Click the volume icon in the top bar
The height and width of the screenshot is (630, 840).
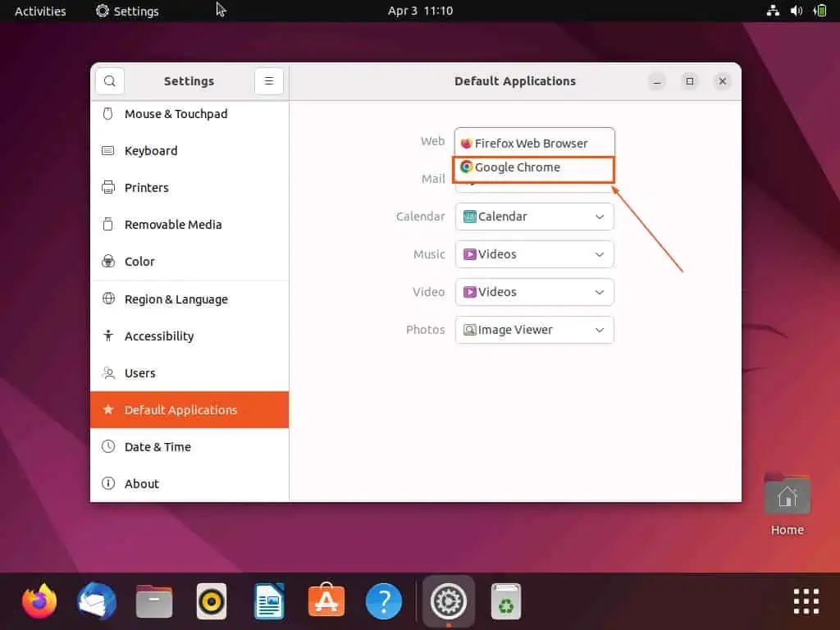click(796, 11)
